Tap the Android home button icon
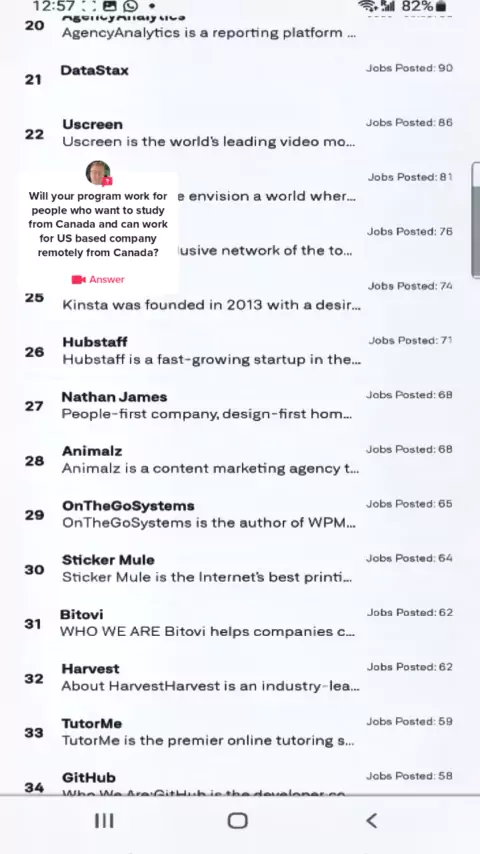Image resolution: width=480 pixels, height=854 pixels. (238, 820)
